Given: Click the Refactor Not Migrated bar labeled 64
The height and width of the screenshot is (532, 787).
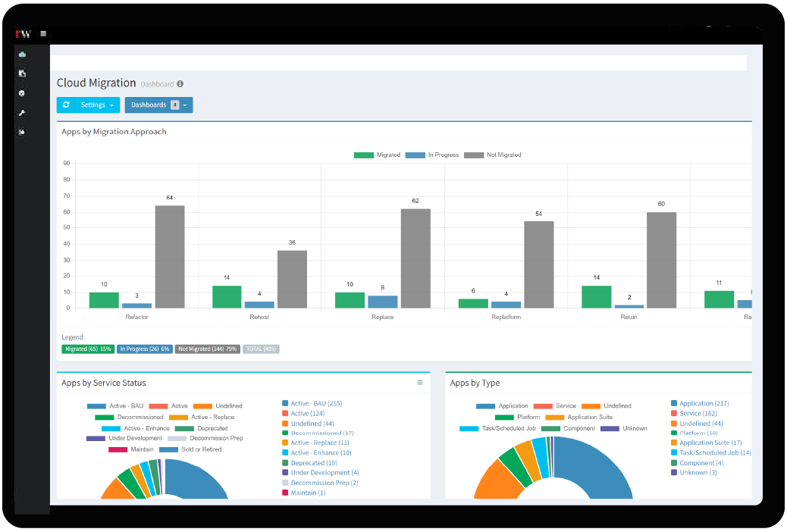Looking at the screenshot, I should (170, 256).
